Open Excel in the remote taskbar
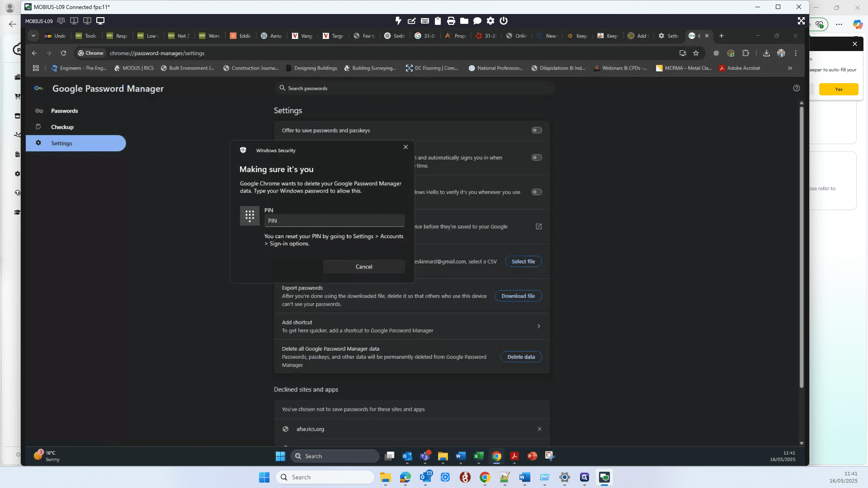Image resolution: width=868 pixels, height=488 pixels. [478, 456]
